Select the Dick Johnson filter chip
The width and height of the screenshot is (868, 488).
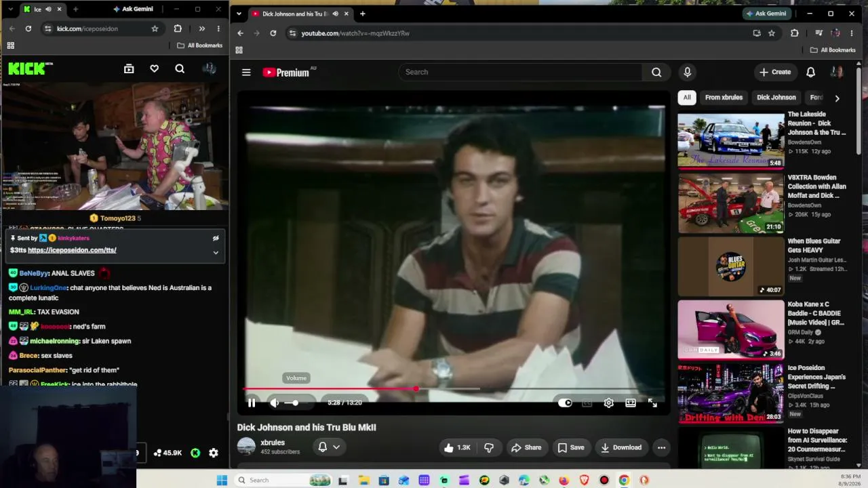pos(776,98)
